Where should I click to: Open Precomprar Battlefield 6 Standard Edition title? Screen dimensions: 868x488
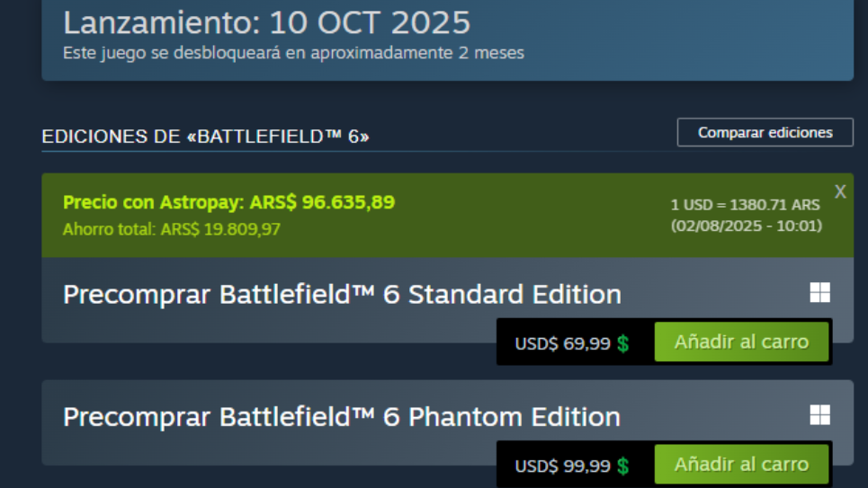pyautogui.click(x=342, y=294)
